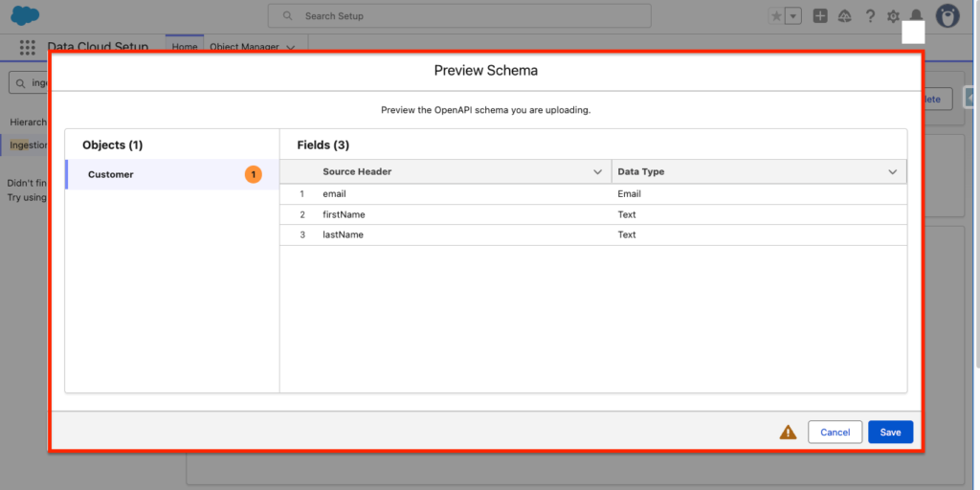Open the Help question mark icon

click(870, 16)
